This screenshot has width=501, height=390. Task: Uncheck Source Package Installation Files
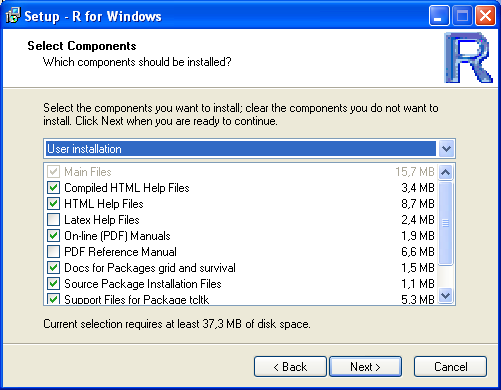click(53, 284)
